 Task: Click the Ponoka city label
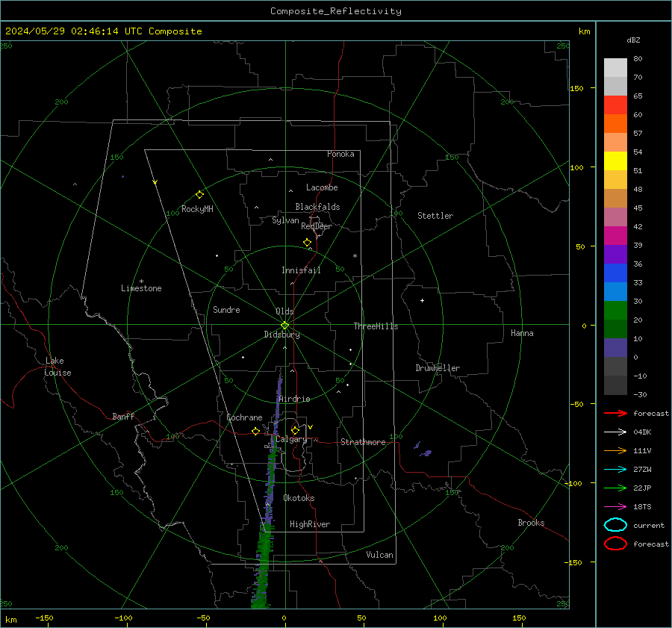[340, 154]
